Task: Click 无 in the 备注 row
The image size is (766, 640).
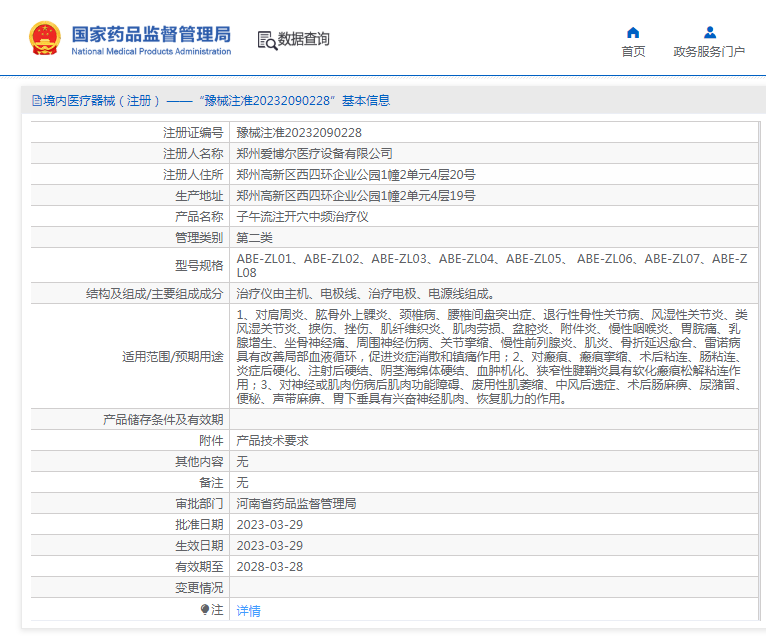Action: (x=242, y=483)
